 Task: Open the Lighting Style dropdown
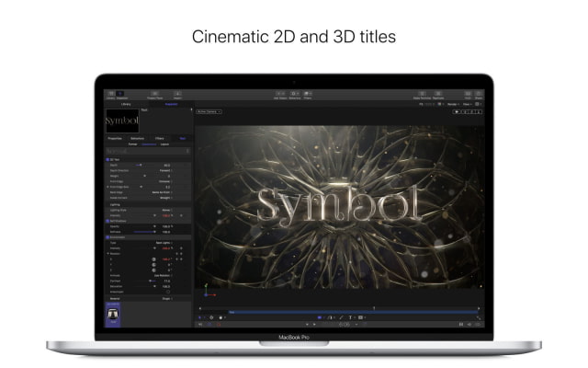click(167, 208)
